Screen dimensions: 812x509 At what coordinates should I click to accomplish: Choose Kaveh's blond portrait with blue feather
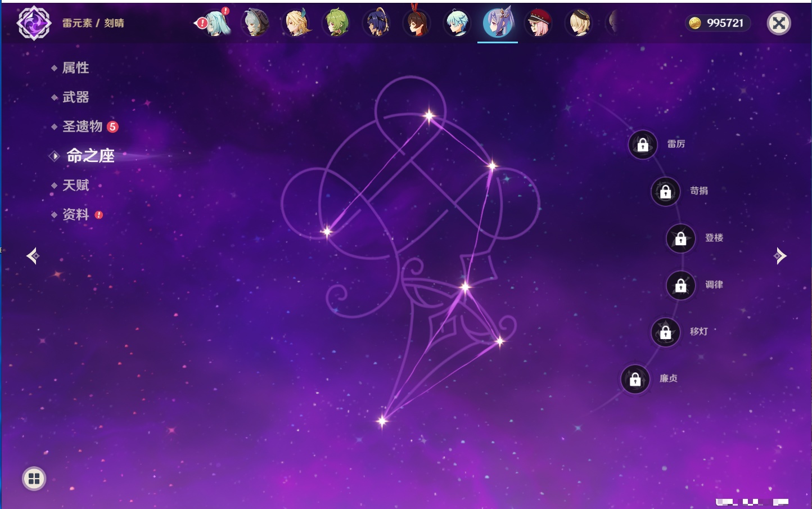tap(296, 23)
